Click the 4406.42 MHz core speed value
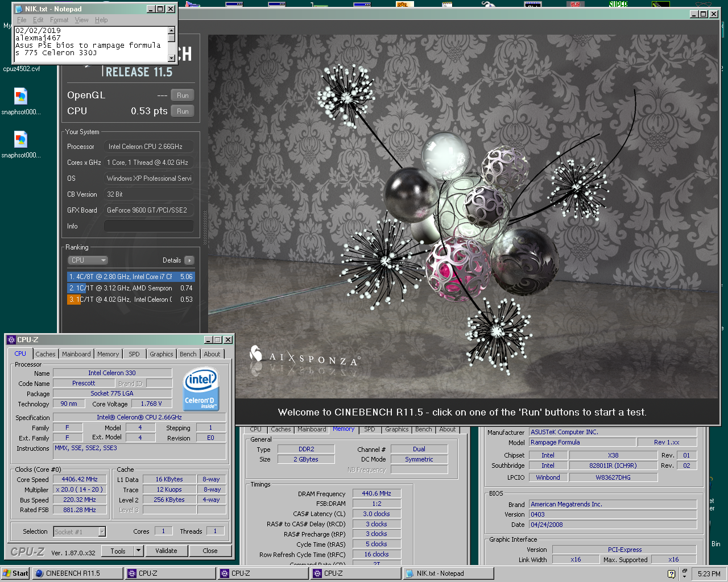This screenshot has width=728, height=582. (x=80, y=480)
